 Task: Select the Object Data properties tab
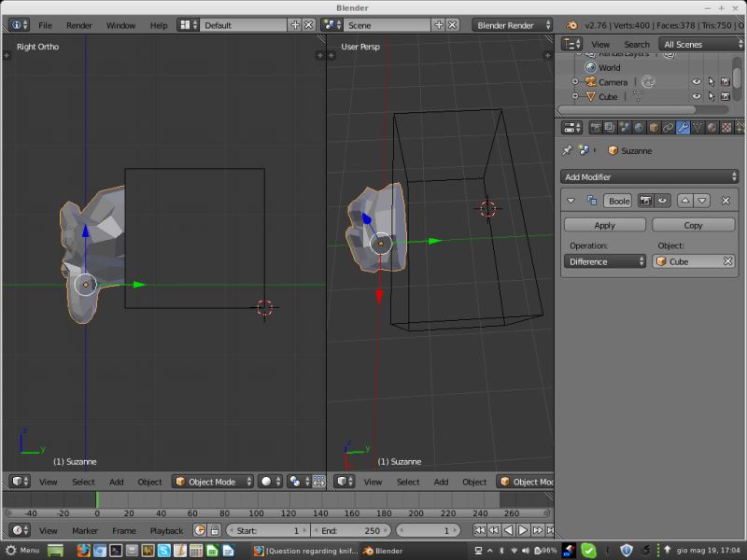click(698, 127)
